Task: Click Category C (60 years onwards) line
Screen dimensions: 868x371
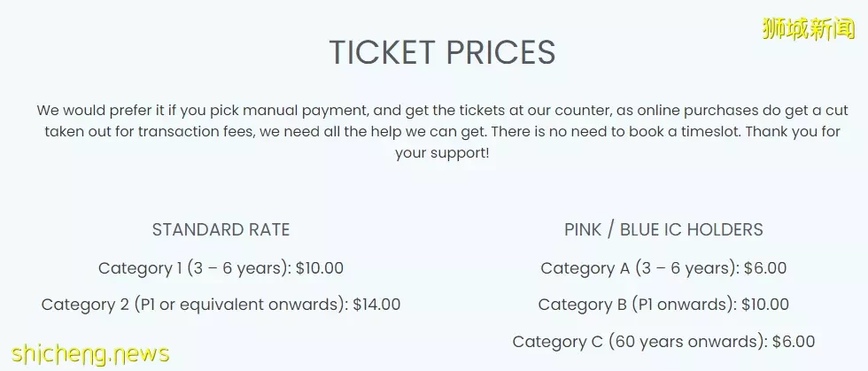Action: 663,342
